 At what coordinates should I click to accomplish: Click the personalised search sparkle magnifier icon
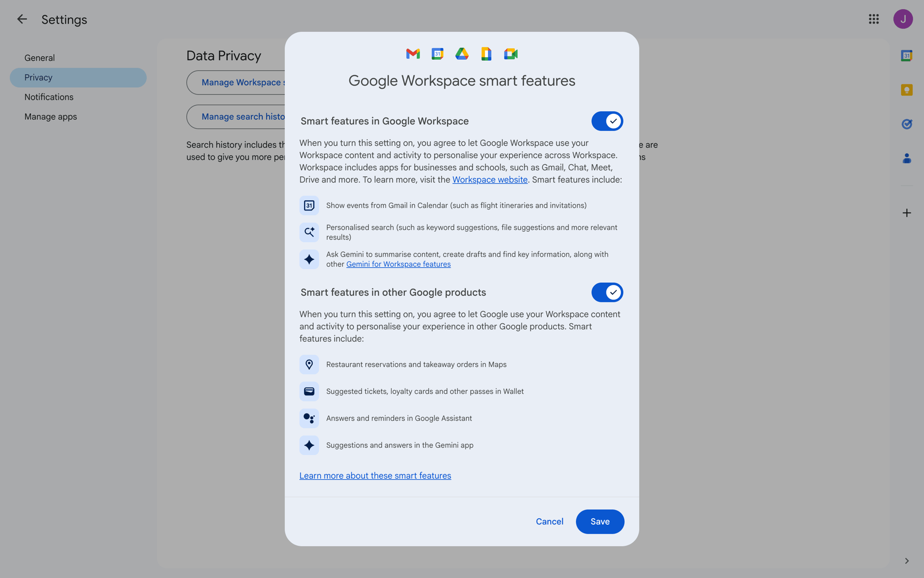tap(309, 232)
